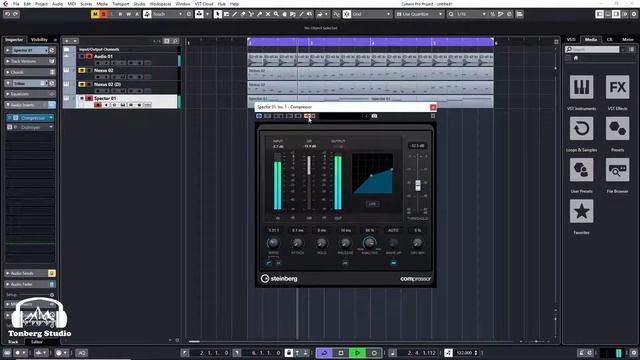Click the Compressor snapshot camera icon
640x360 pixels.
(x=374, y=116)
